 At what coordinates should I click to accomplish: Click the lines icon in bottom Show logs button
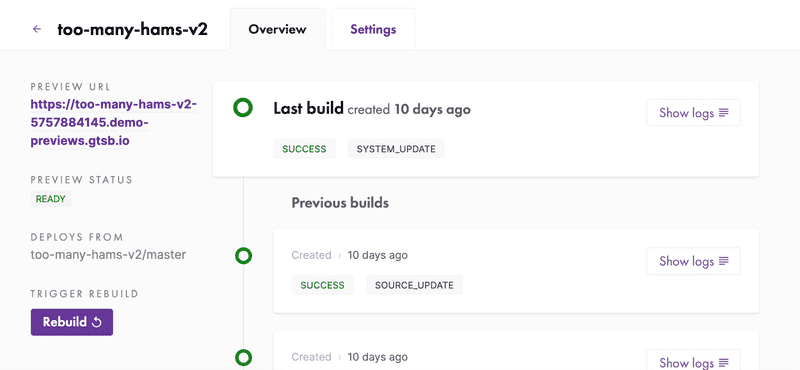723,363
